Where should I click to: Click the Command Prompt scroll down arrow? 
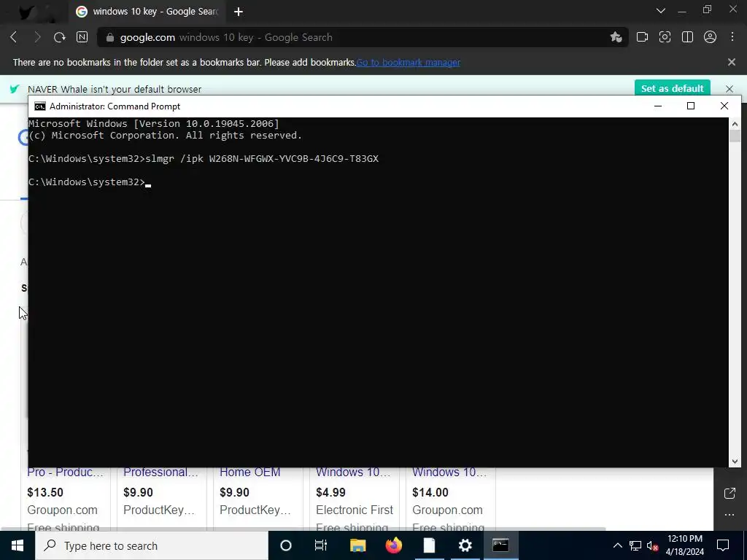[735, 461]
